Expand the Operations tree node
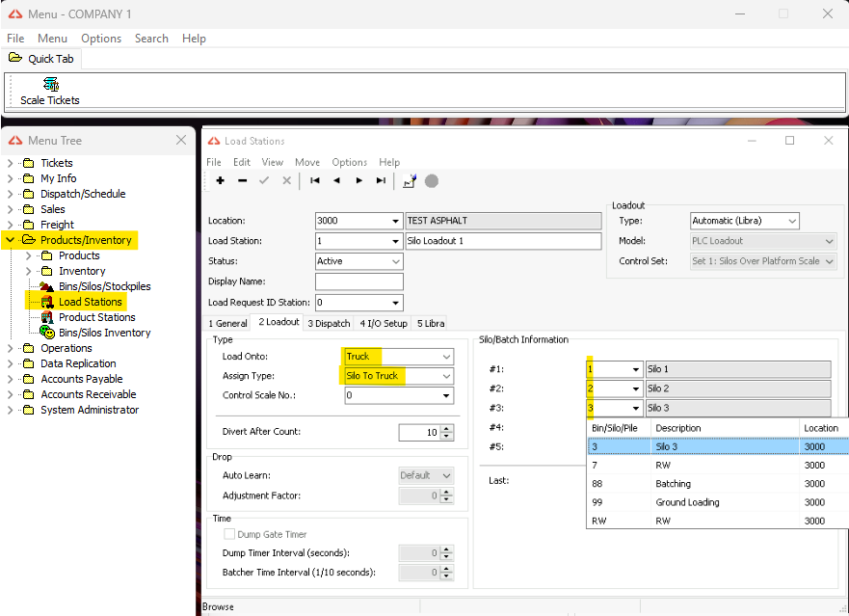Screen dimensions: 849x616 point(11,348)
